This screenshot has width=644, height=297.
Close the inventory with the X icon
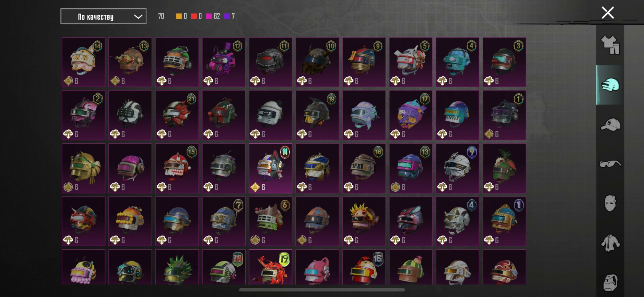608,13
